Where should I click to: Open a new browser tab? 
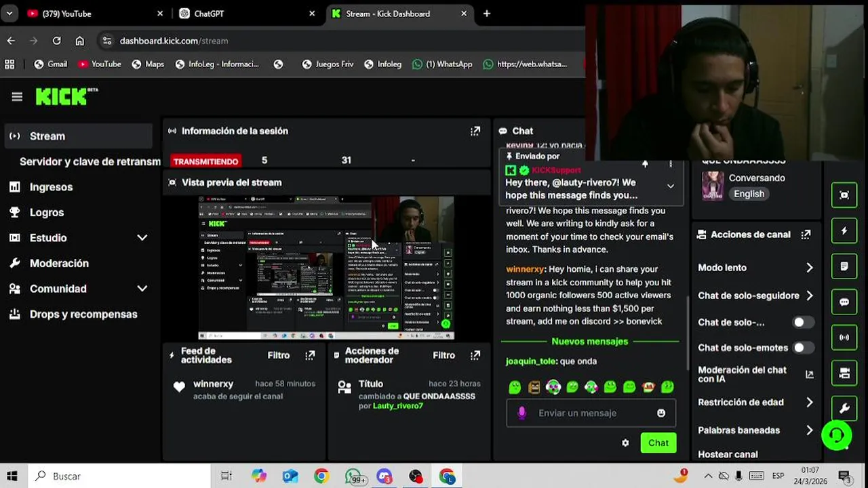coord(487,14)
